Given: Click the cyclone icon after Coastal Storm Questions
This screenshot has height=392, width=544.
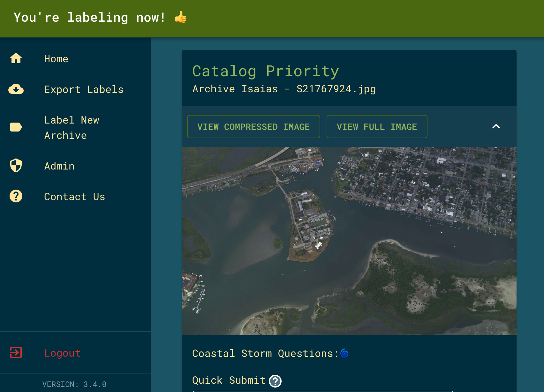Looking at the screenshot, I should (x=344, y=353).
